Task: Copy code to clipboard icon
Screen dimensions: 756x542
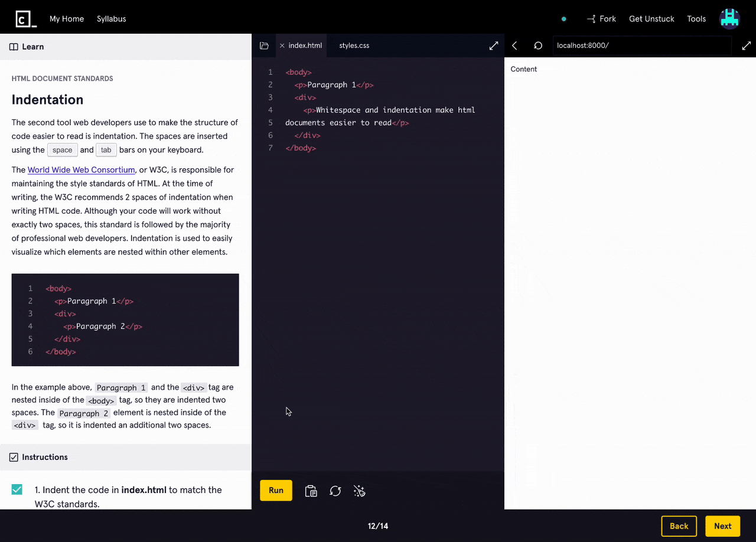Action: (311, 491)
